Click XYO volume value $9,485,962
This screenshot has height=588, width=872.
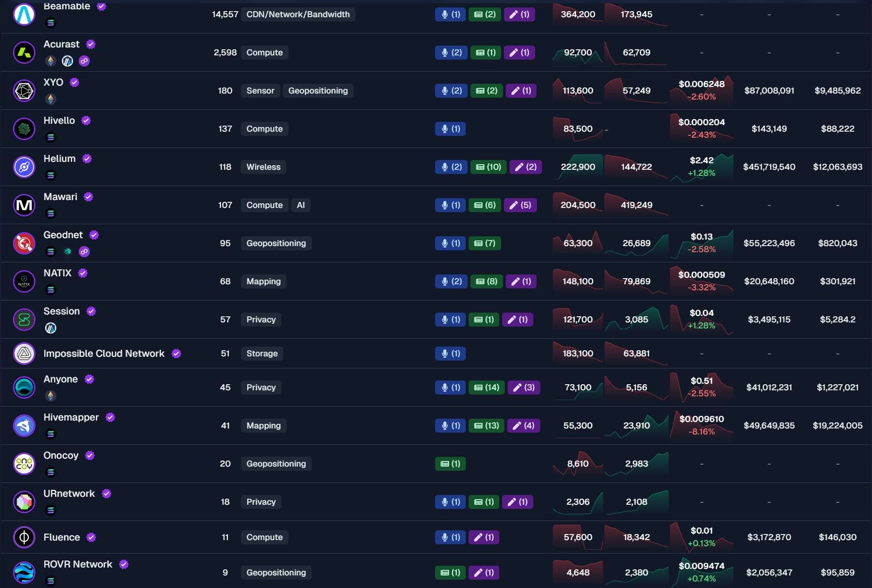tap(838, 90)
